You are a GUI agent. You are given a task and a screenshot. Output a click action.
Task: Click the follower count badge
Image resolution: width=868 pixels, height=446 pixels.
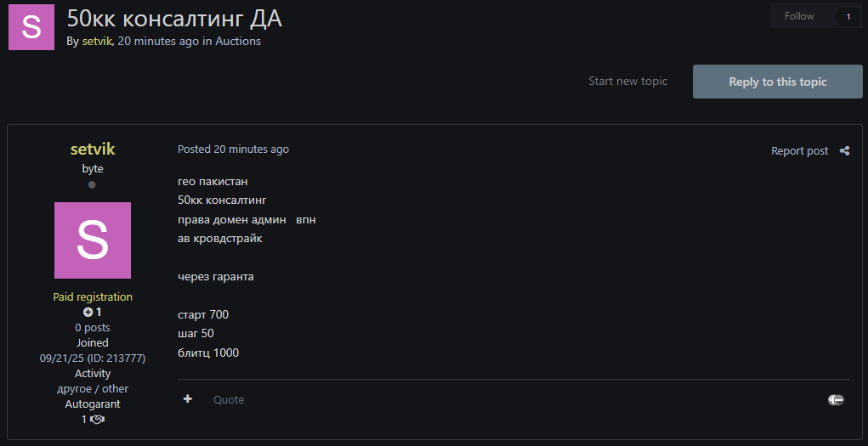point(848,16)
